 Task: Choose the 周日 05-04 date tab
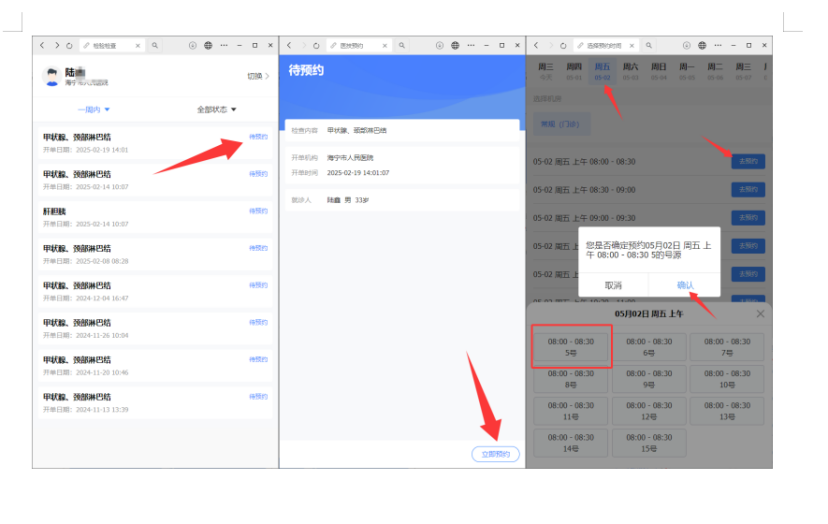point(658,72)
